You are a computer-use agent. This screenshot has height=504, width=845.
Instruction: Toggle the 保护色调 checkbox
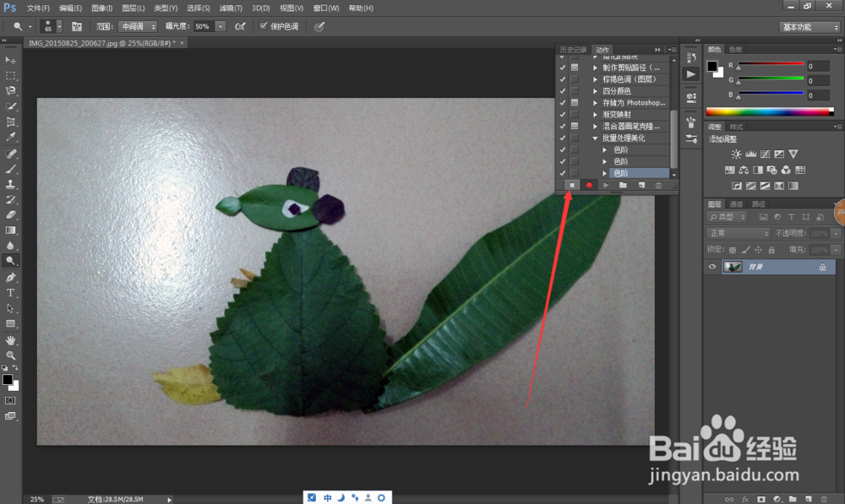click(x=264, y=26)
